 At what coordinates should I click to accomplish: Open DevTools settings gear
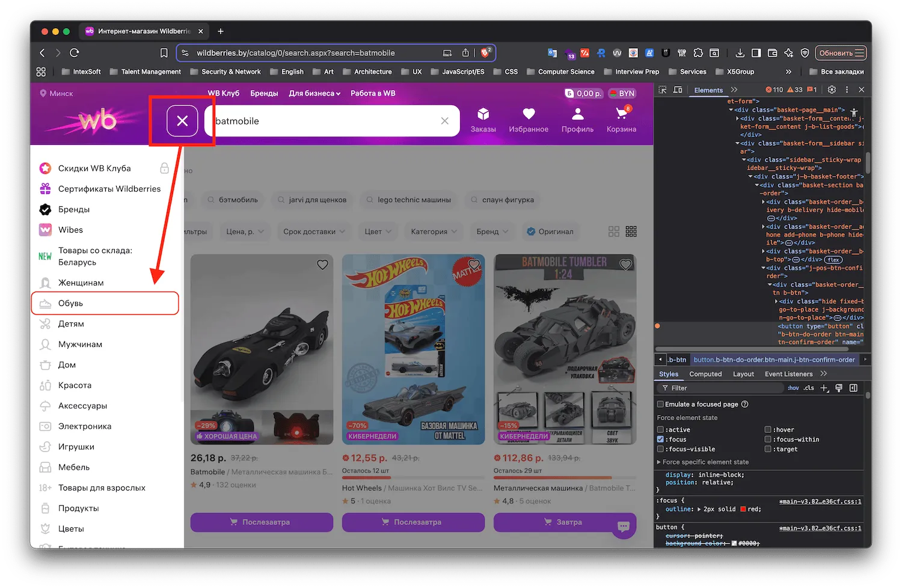click(832, 90)
